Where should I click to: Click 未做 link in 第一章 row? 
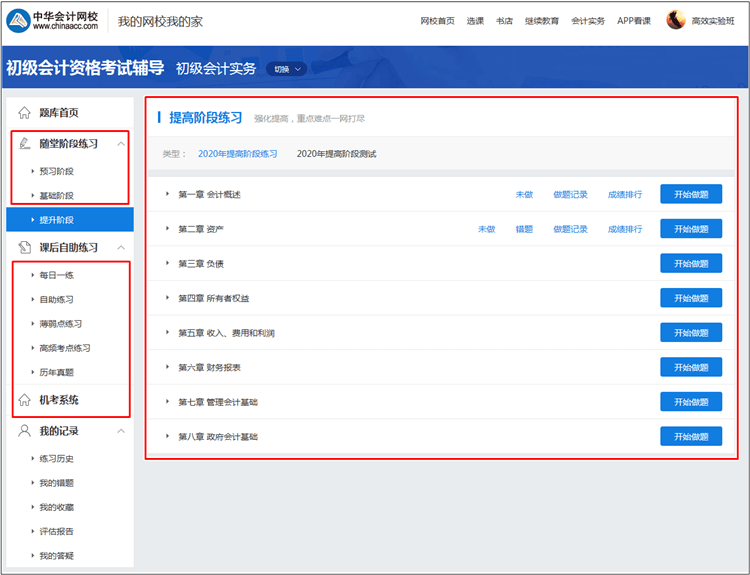pyautogui.click(x=524, y=195)
